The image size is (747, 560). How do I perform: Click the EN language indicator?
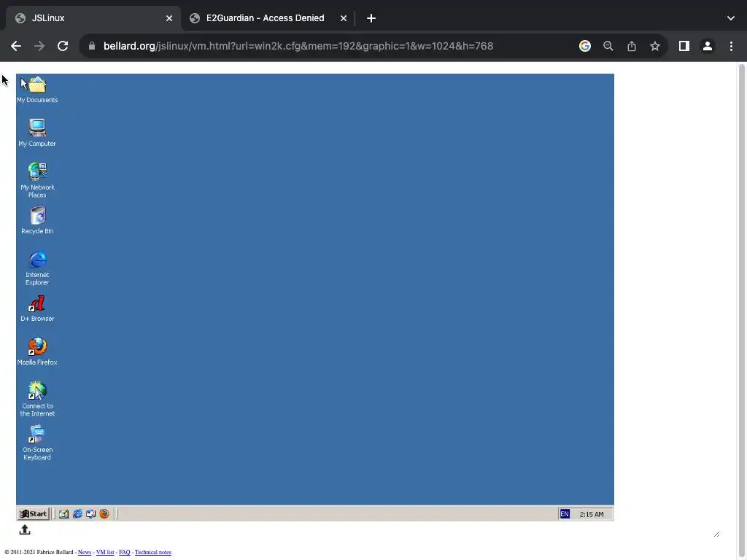coord(565,514)
